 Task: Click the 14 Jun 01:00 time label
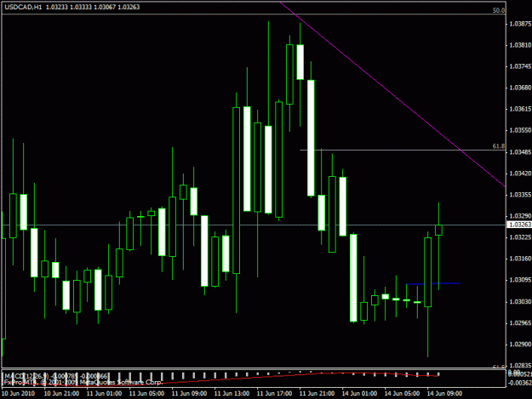[360, 394]
